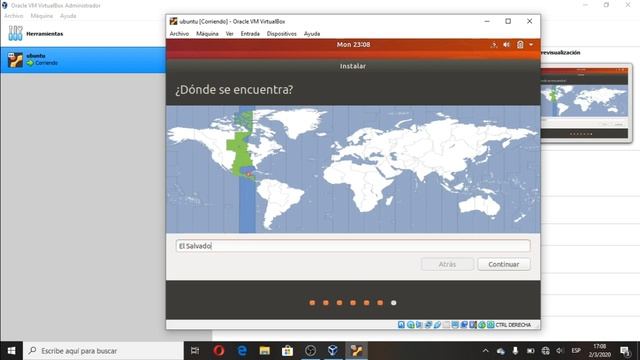This screenshot has width=640, height=360.
Task: Click network adapter icon in VM status bar
Action: click(x=428, y=324)
